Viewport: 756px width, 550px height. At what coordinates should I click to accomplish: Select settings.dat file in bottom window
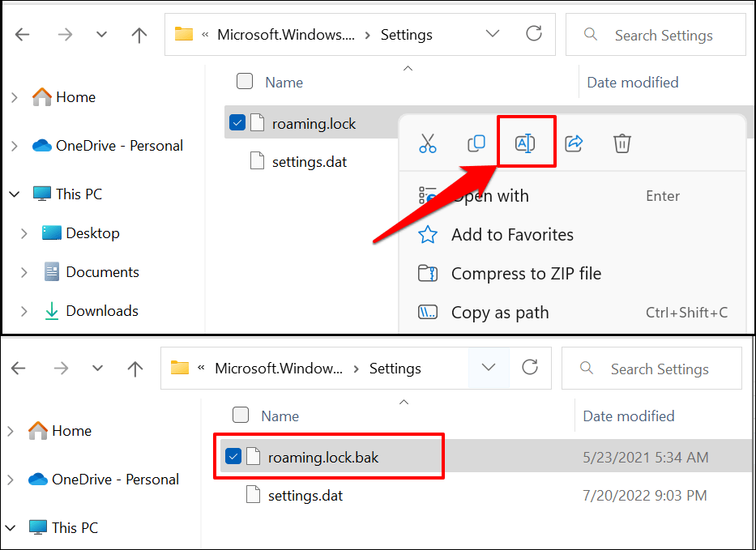click(x=305, y=495)
